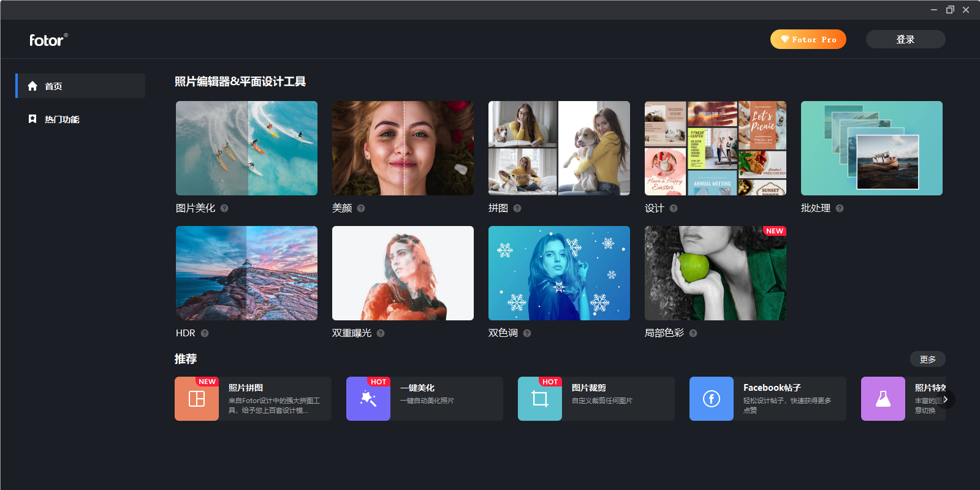Click the 一键美化 card title
The width and height of the screenshot is (980, 490).
[417, 388]
